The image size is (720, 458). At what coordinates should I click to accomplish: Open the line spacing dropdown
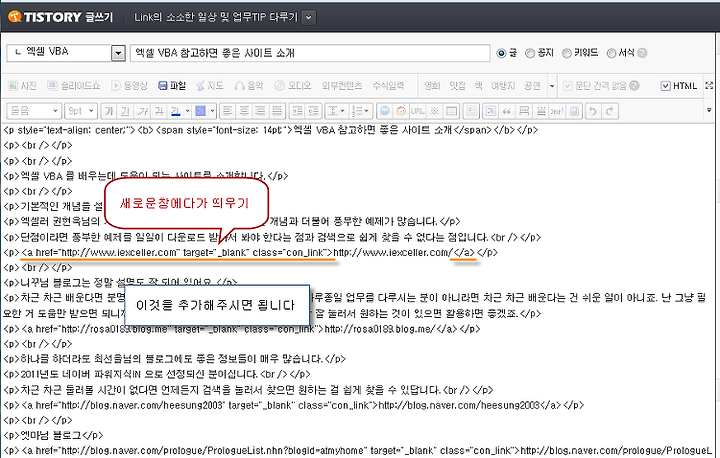pos(337,111)
